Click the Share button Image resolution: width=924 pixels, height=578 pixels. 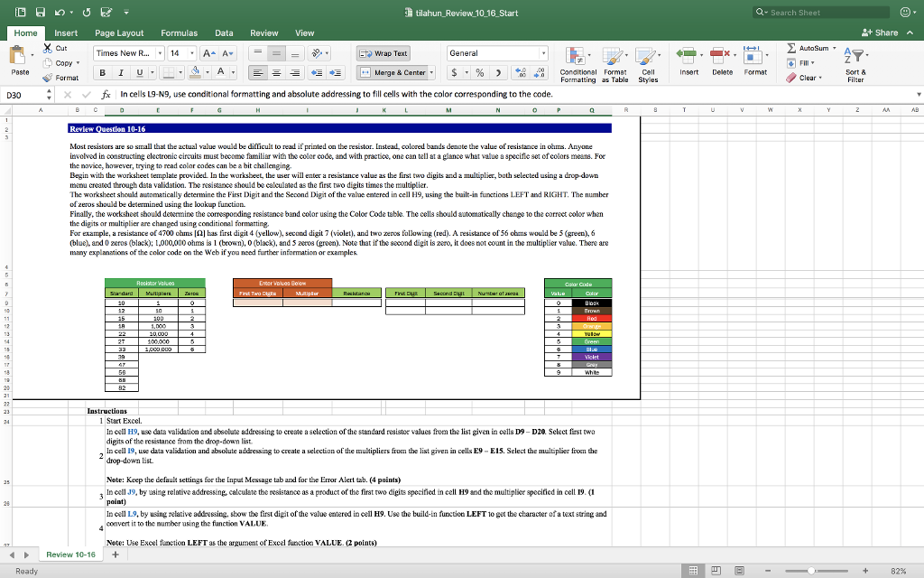pos(880,33)
